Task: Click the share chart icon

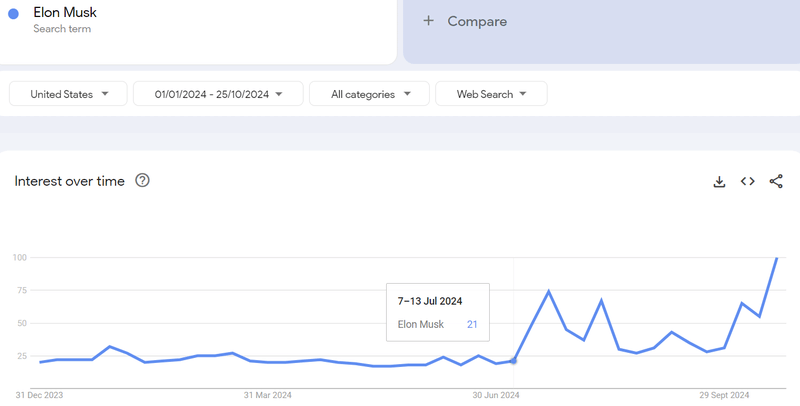Action: [776, 181]
